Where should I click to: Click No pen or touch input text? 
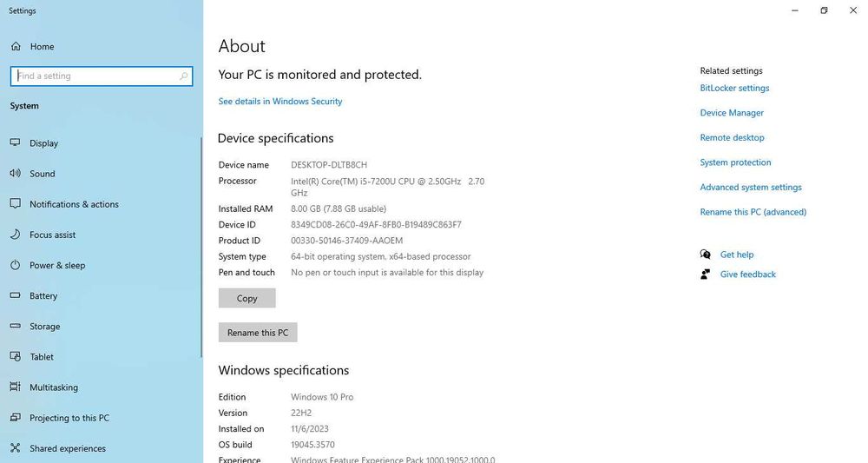click(387, 273)
